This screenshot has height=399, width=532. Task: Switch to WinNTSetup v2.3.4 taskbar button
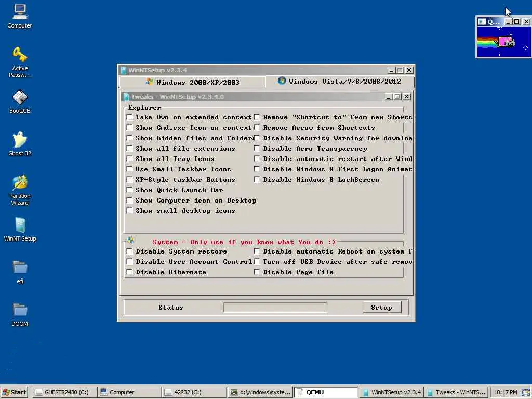pyautogui.click(x=391, y=392)
